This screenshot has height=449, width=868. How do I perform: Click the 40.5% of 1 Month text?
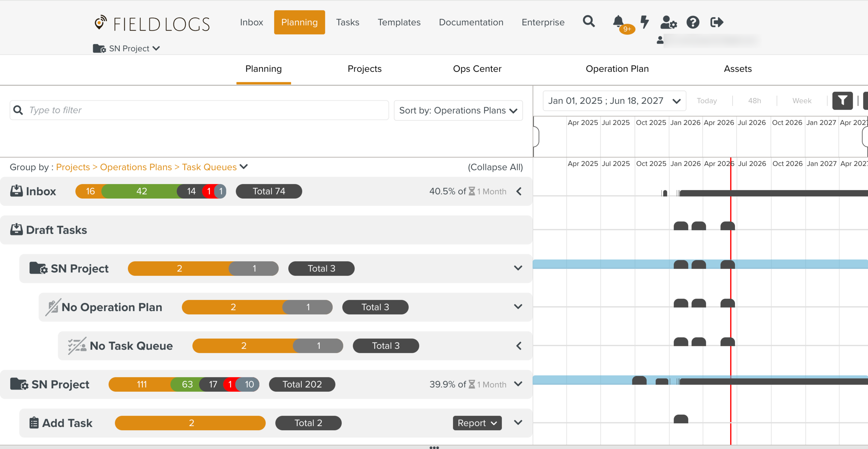pyautogui.click(x=468, y=191)
